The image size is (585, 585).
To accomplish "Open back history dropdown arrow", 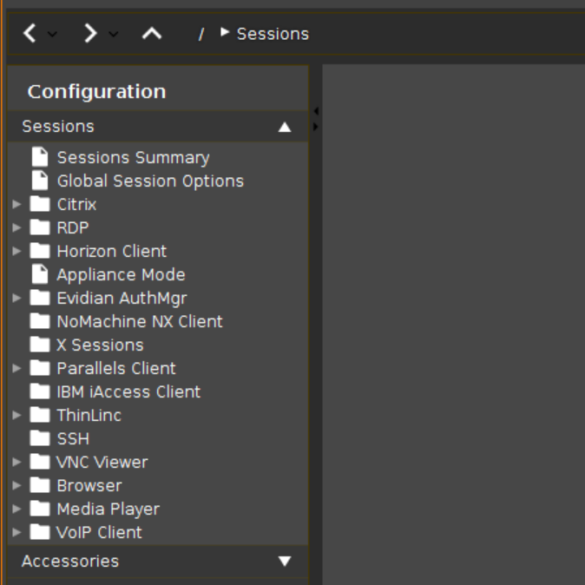I will coord(53,34).
